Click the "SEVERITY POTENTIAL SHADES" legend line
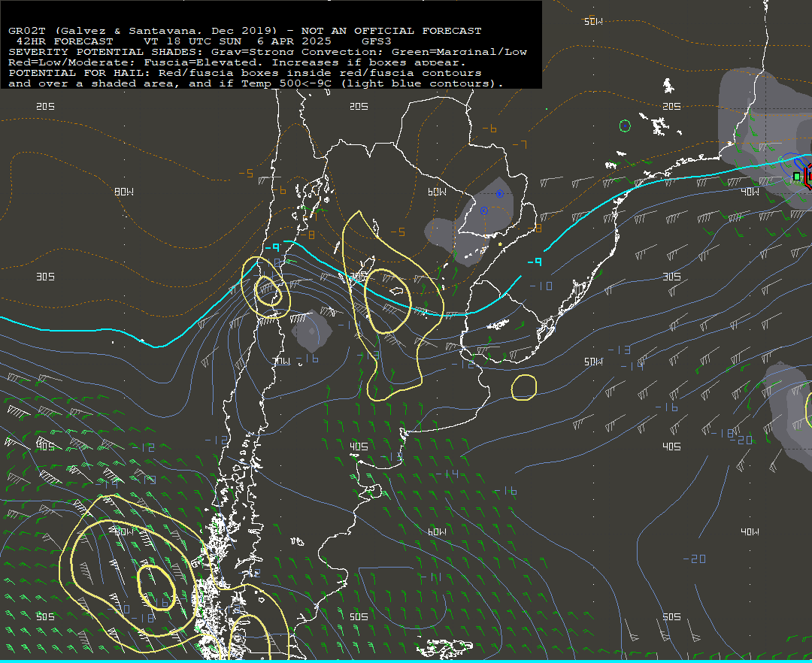This screenshot has width=812, height=663. click(268, 52)
